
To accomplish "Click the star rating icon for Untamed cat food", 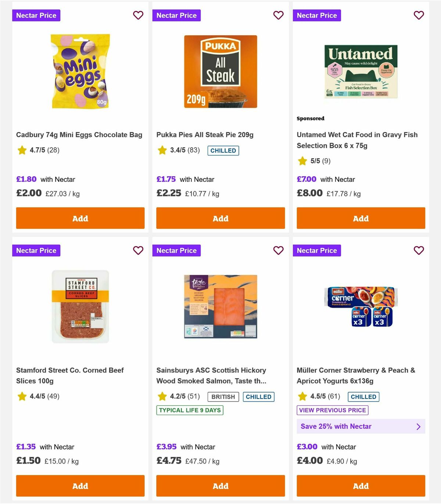I will (302, 161).
